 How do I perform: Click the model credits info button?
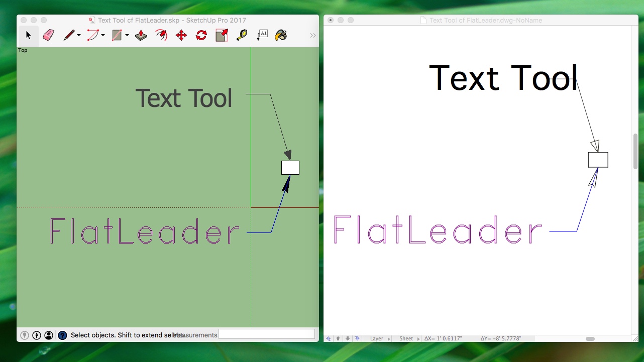[x=37, y=335]
